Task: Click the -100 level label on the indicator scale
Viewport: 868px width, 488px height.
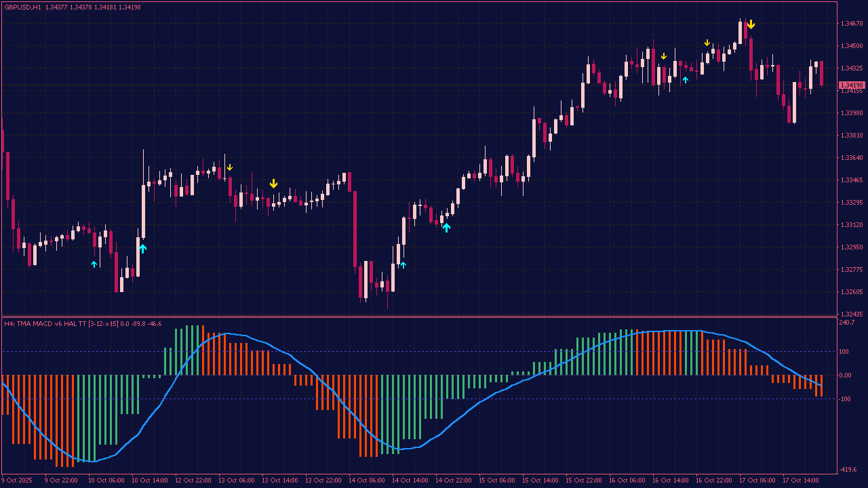Action: pyautogui.click(x=846, y=399)
